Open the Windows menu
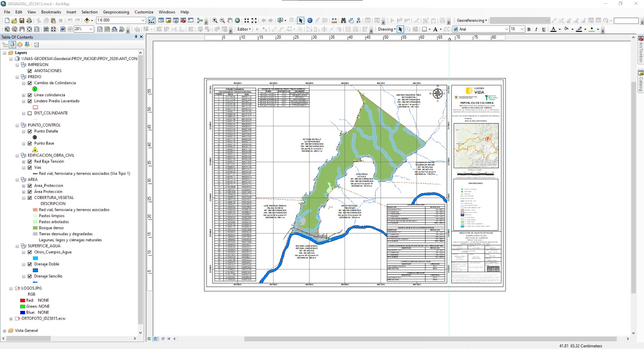Screen dimensions: 644x349 pos(167,12)
